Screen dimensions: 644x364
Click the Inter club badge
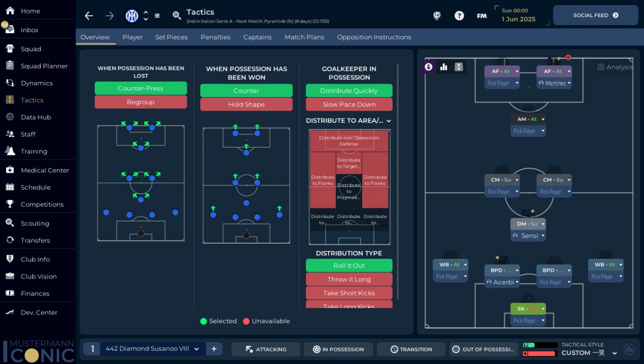click(x=132, y=16)
